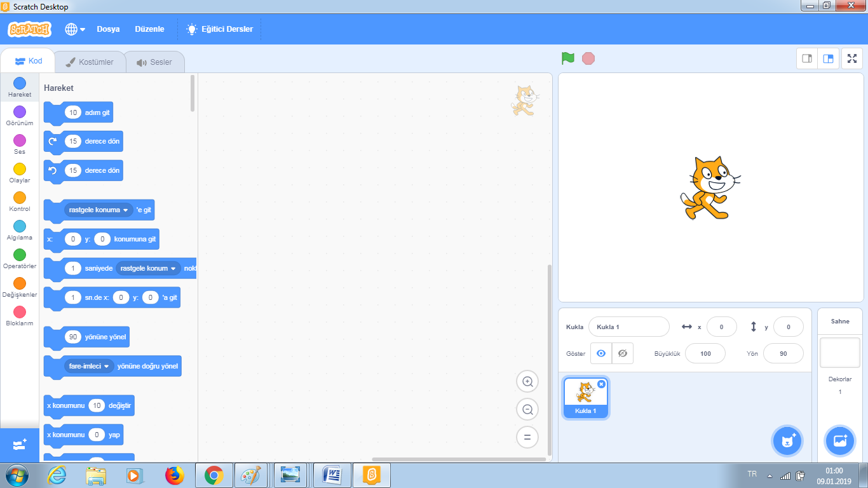
Task: Select the Kontrol block category
Action: (20, 201)
